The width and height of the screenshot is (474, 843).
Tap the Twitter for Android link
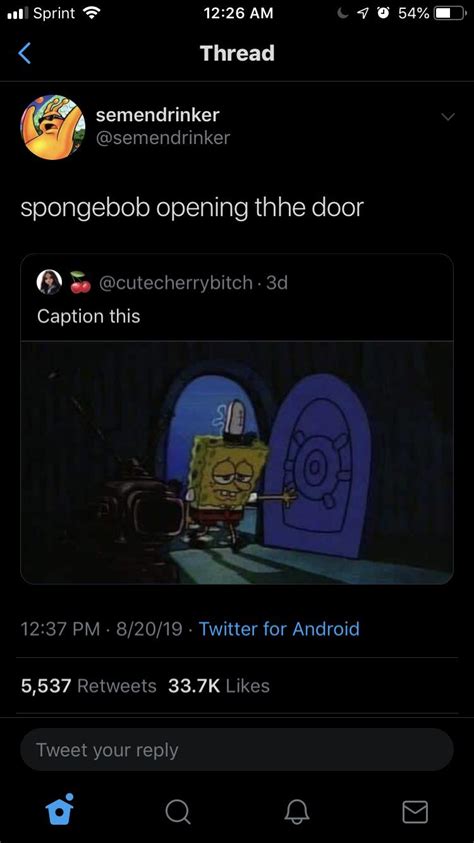point(279,628)
